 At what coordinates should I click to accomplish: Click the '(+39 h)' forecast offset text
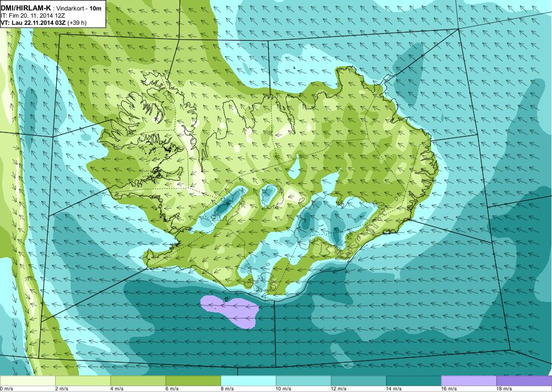[76, 23]
